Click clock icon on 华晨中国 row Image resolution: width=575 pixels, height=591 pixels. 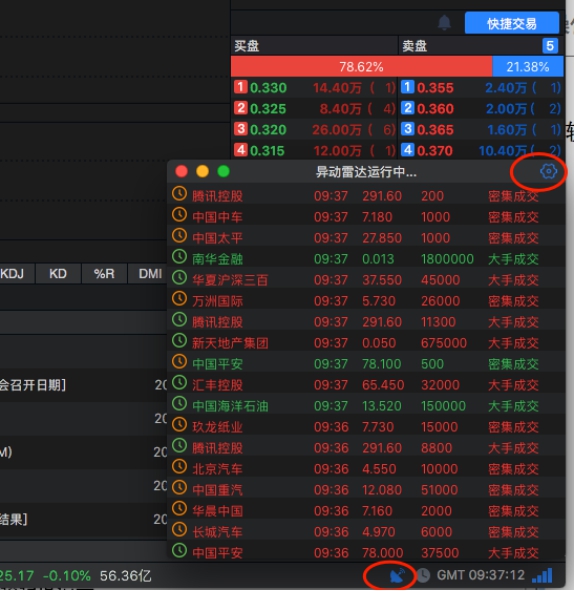tap(179, 509)
